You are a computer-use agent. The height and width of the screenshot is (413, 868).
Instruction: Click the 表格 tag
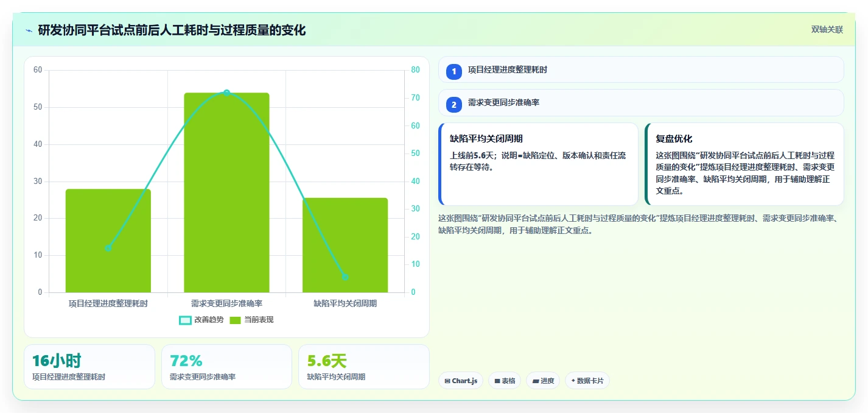[505, 381]
